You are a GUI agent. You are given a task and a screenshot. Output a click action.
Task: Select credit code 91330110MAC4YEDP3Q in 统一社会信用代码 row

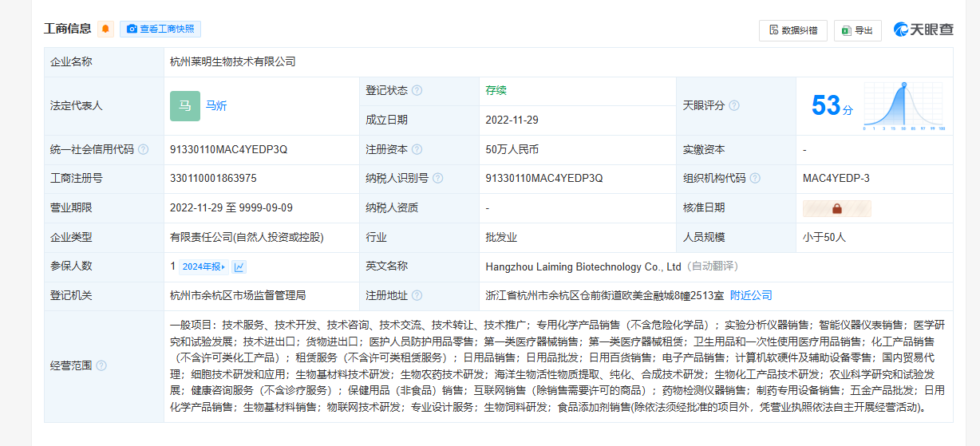pyautogui.click(x=229, y=149)
